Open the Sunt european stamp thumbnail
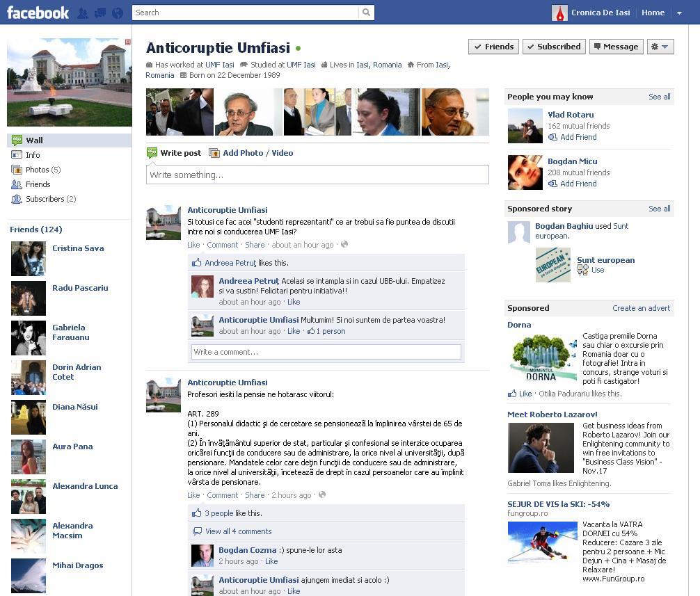This screenshot has width=700, height=596. point(553,265)
